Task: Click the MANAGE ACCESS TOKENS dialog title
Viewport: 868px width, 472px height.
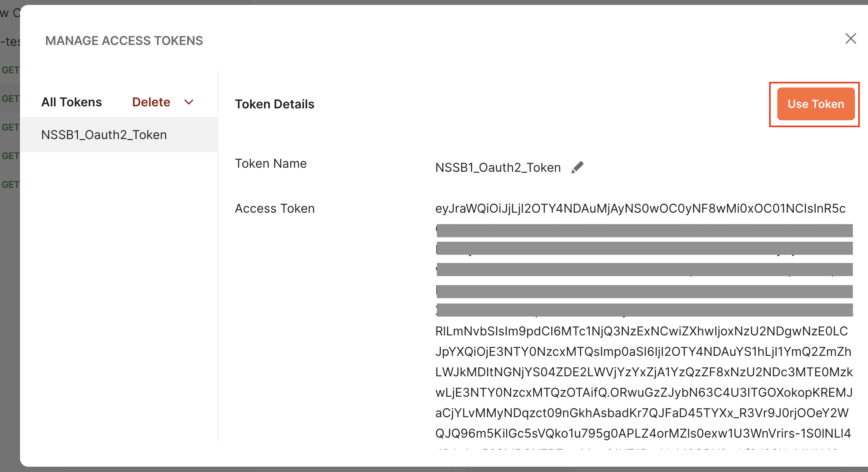Action: click(x=124, y=40)
